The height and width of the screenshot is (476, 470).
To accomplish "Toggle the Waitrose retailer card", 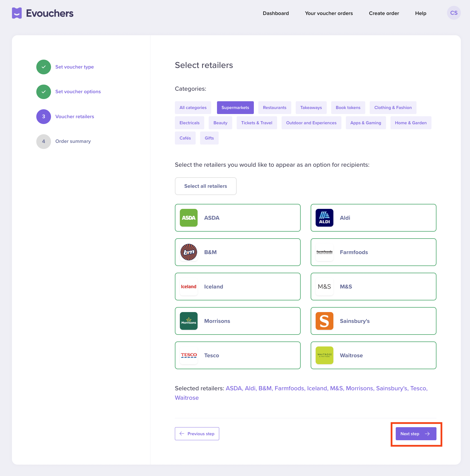I will point(374,355).
